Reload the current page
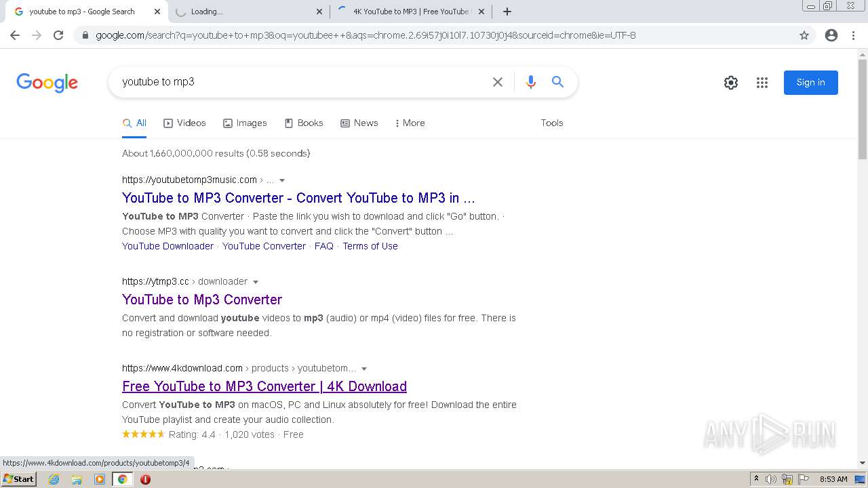Viewport: 868px width, 488px height. pyautogui.click(x=58, y=35)
